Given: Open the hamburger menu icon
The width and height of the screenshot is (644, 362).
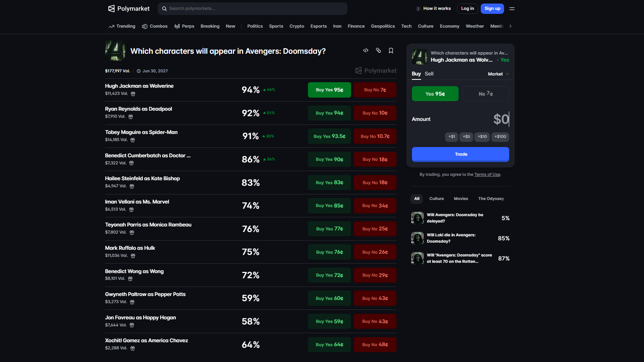Looking at the screenshot, I should (512, 9).
